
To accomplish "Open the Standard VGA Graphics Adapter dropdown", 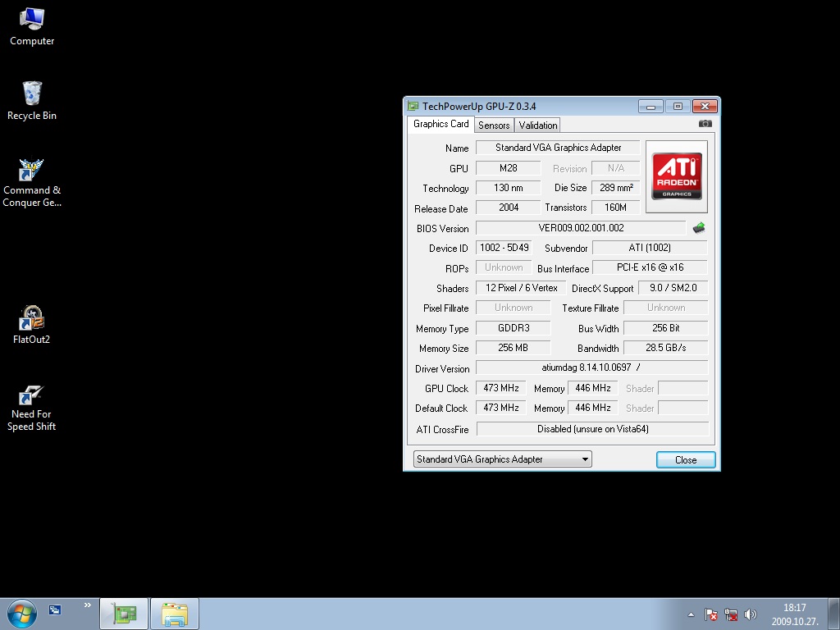I will (x=503, y=459).
